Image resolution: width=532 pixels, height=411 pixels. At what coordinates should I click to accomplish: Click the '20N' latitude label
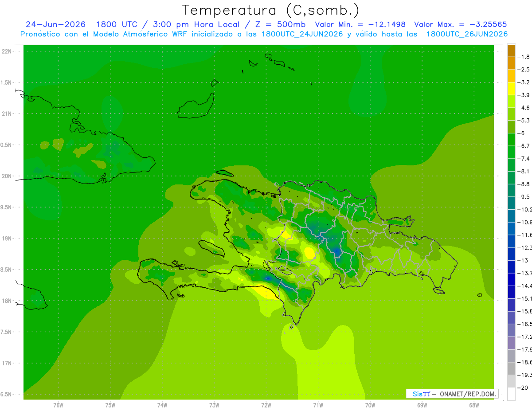[7, 176]
